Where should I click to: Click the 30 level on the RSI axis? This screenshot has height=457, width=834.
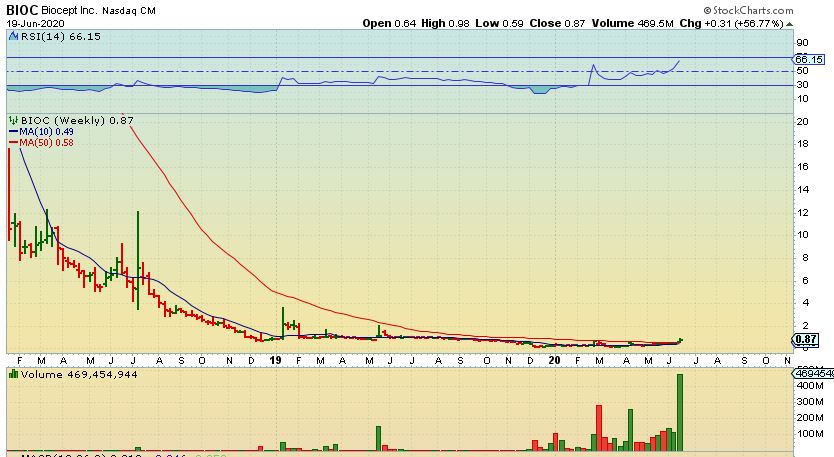802,85
